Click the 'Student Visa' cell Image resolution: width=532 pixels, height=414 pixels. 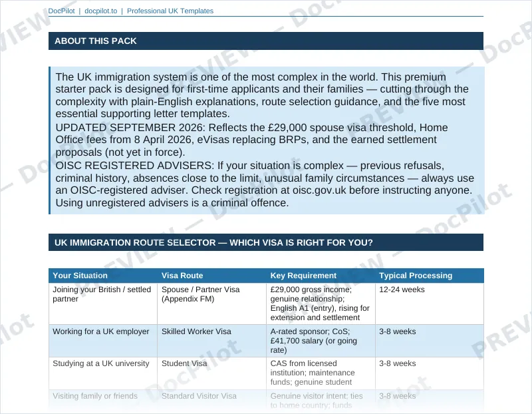(x=211, y=373)
